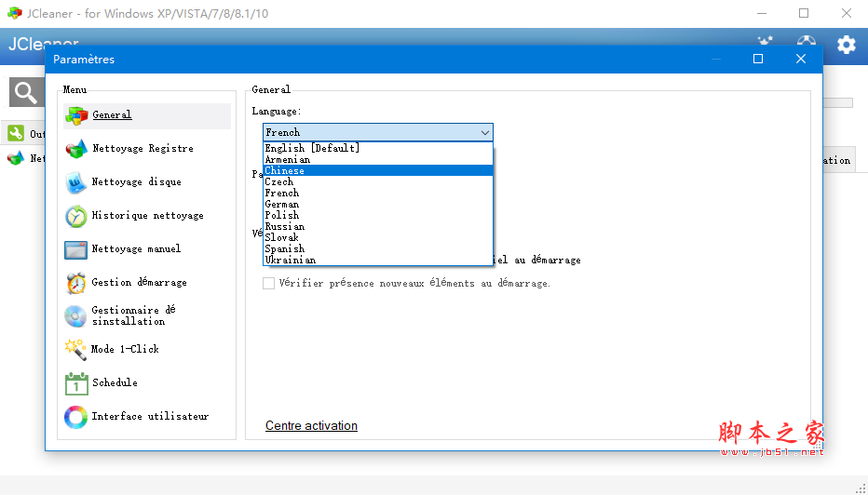This screenshot has height=495, width=868.
Task: Open Mode 1-Click settings
Action: (x=125, y=350)
